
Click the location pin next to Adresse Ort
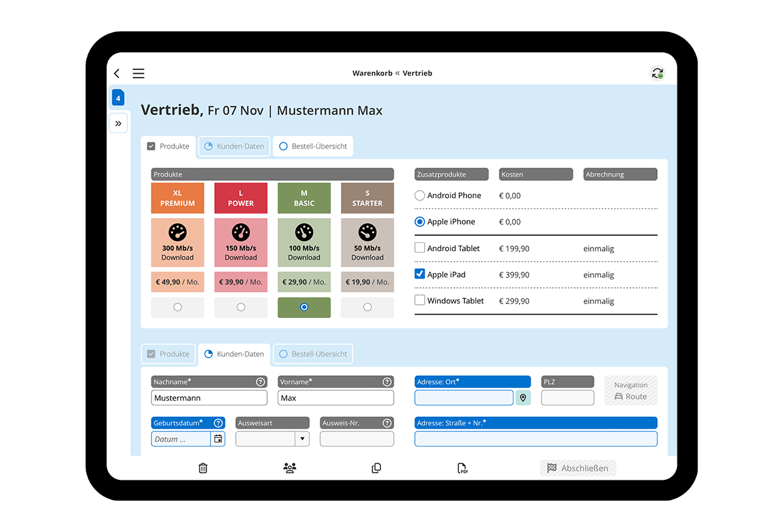click(523, 398)
